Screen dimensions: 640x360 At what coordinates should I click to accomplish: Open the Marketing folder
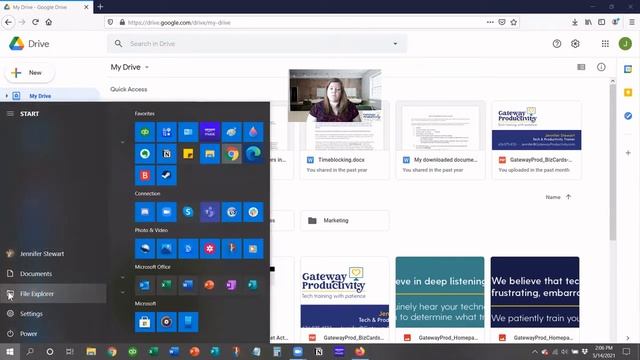(345, 220)
